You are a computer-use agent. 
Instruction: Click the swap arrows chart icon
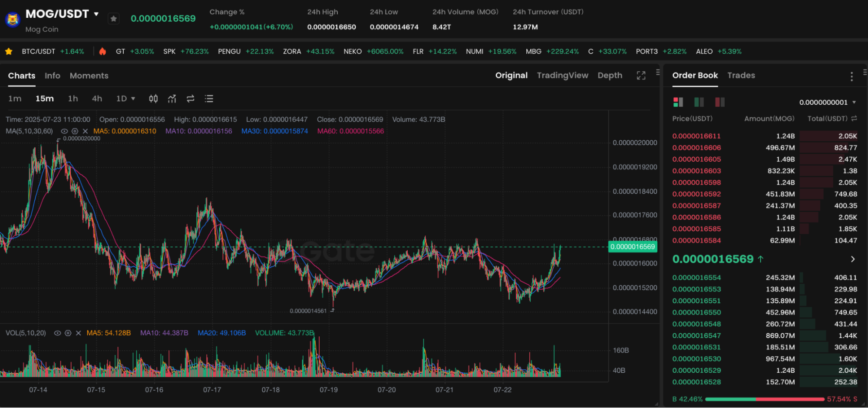190,99
